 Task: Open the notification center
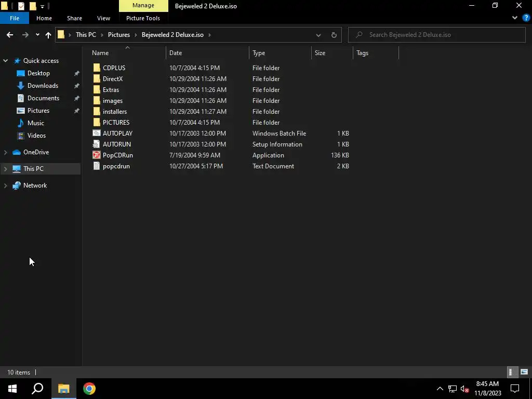[x=515, y=389]
